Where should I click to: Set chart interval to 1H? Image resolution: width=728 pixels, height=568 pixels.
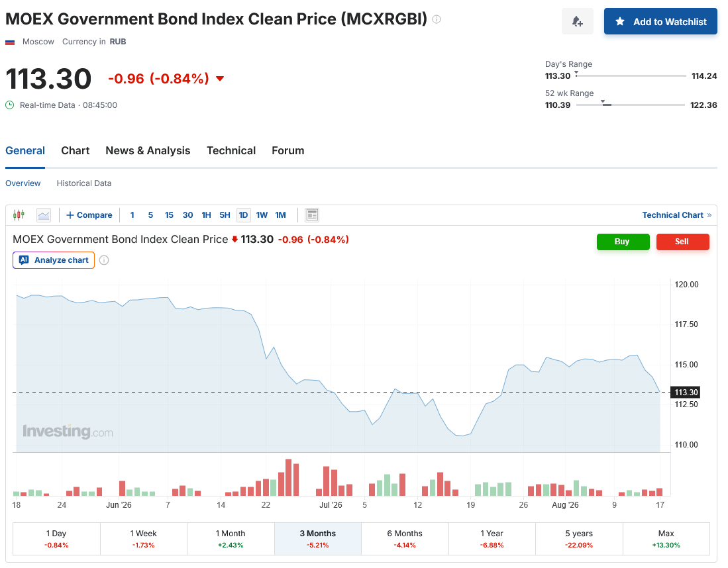point(206,215)
